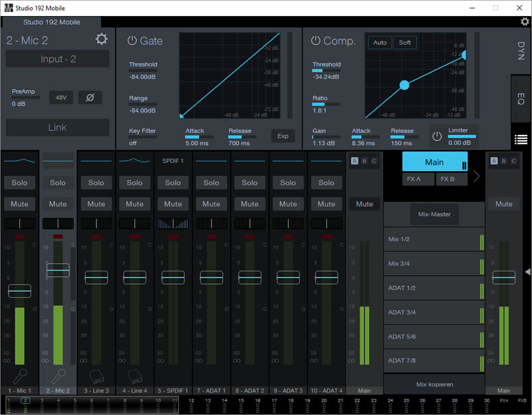
Task: Open the Input - 2 source selector
Action: (x=58, y=59)
